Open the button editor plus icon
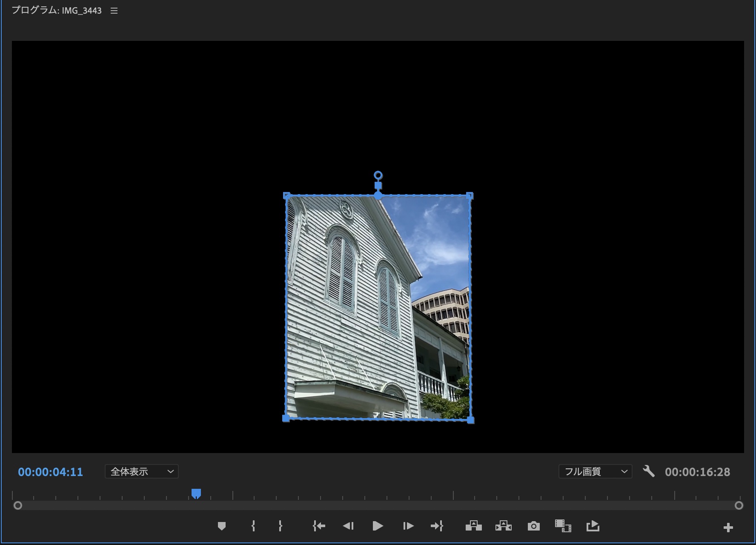Image resolution: width=756 pixels, height=545 pixels. pyautogui.click(x=728, y=528)
